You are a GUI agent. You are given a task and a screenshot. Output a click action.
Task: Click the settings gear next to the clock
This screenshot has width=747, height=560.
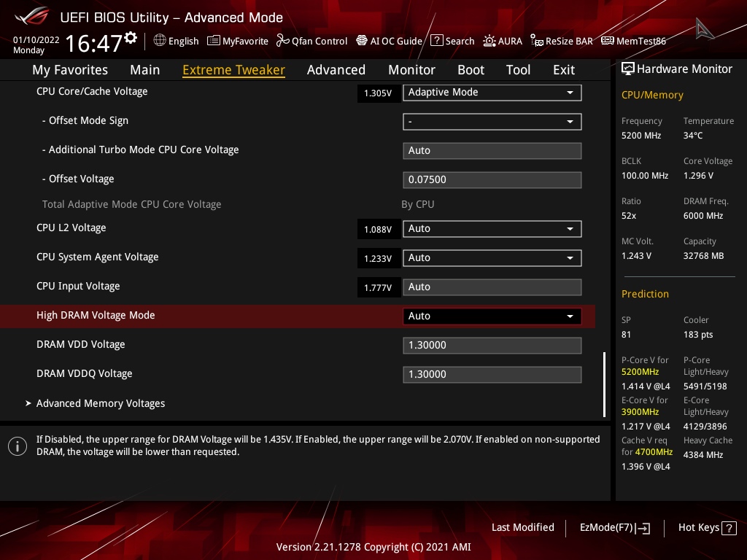pos(131,38)
